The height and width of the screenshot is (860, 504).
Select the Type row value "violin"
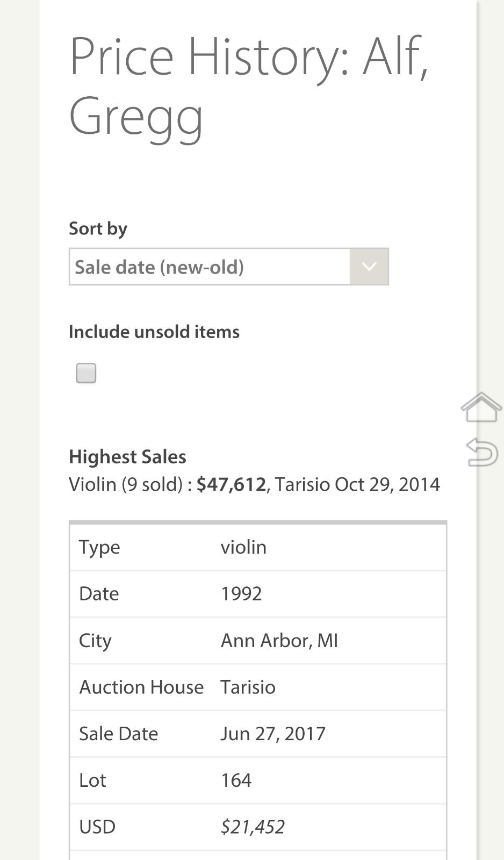(243, 547)
